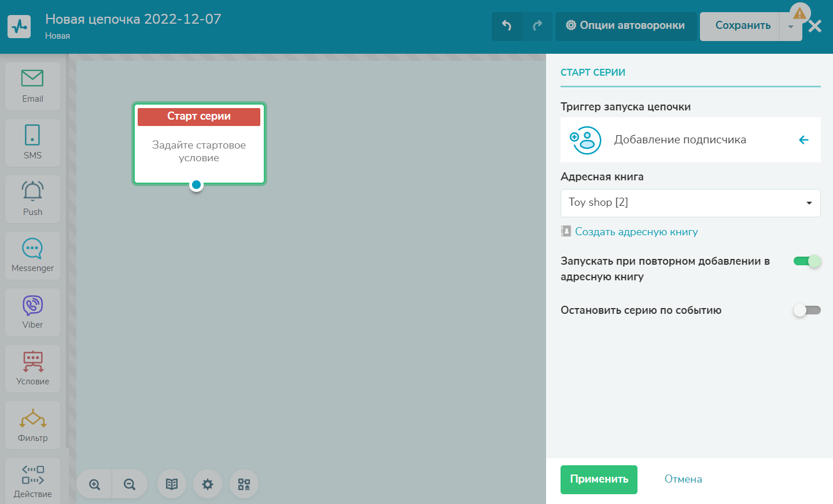Image resolution: width=833 pixels, height=504 pixels.
Task: Click Создать адресную книгу link
Action: [x=636, y=232]
